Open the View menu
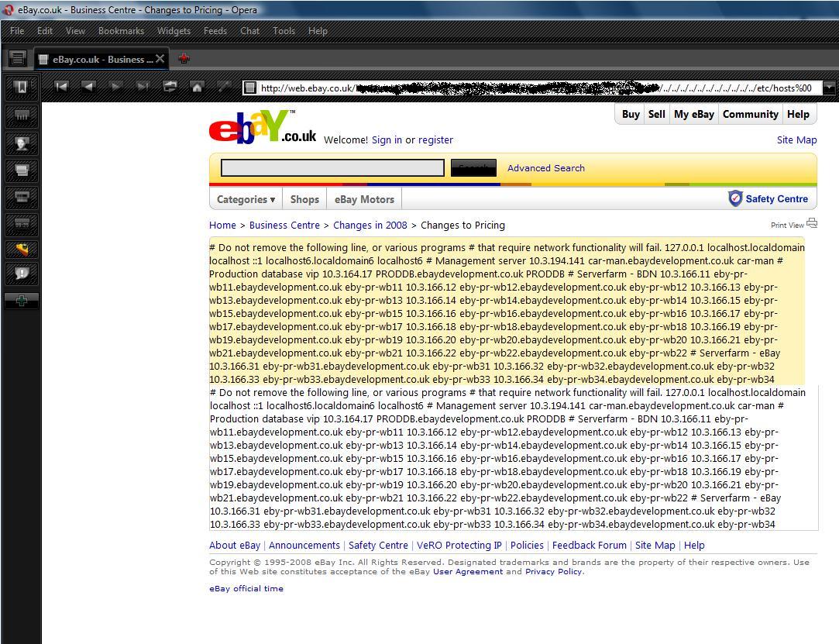The height and width of the screenshot is (644, 839). click(x=75, y=31)
